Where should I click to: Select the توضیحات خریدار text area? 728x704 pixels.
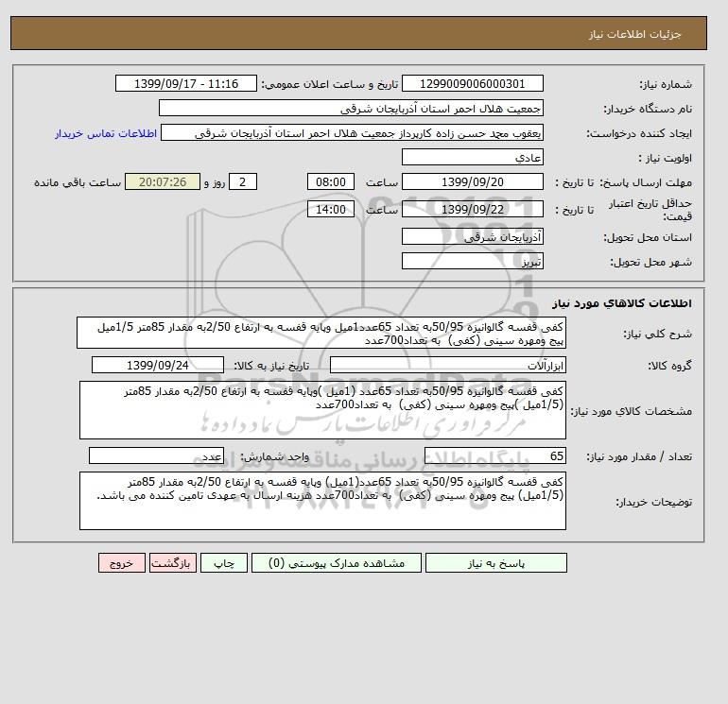click(322, 501)
